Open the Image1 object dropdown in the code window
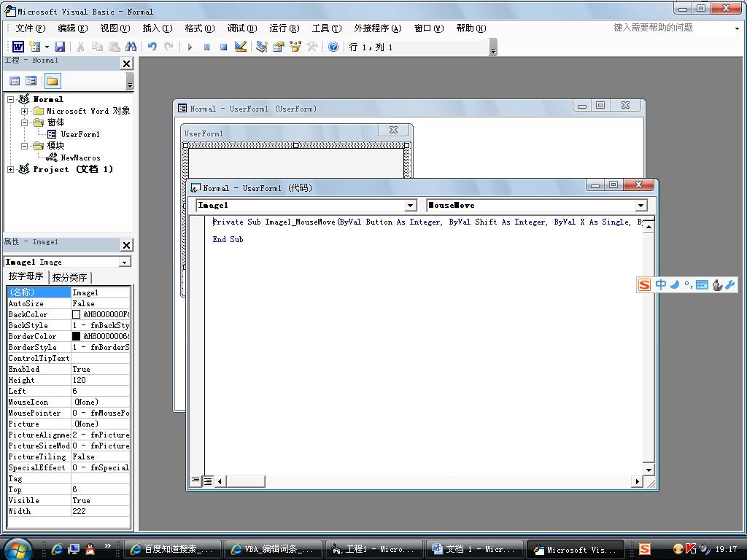747x560 pixels. coord(410,206)
